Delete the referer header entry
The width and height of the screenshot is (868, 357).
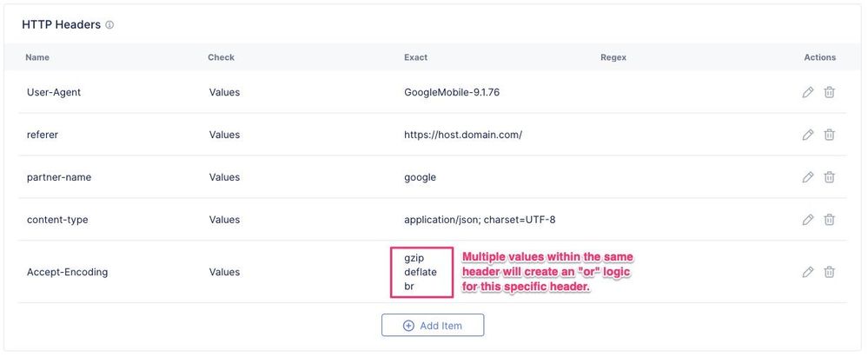(829, 135)
